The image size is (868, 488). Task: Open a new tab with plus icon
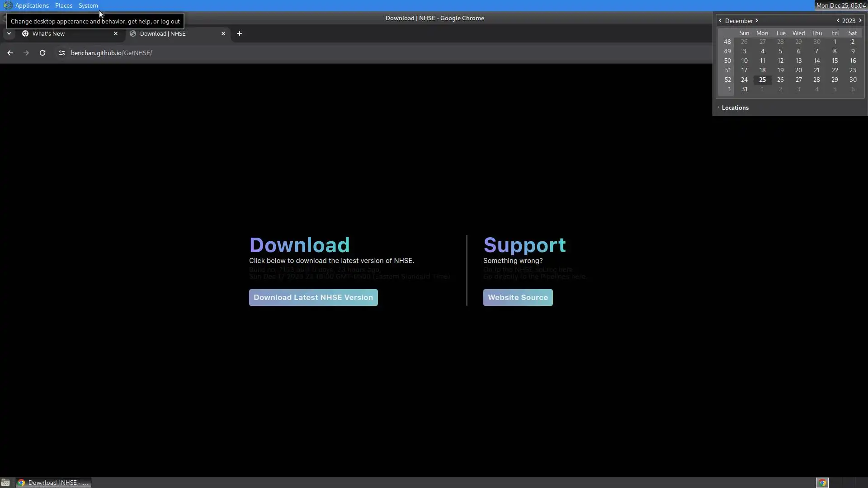[240, 33]
